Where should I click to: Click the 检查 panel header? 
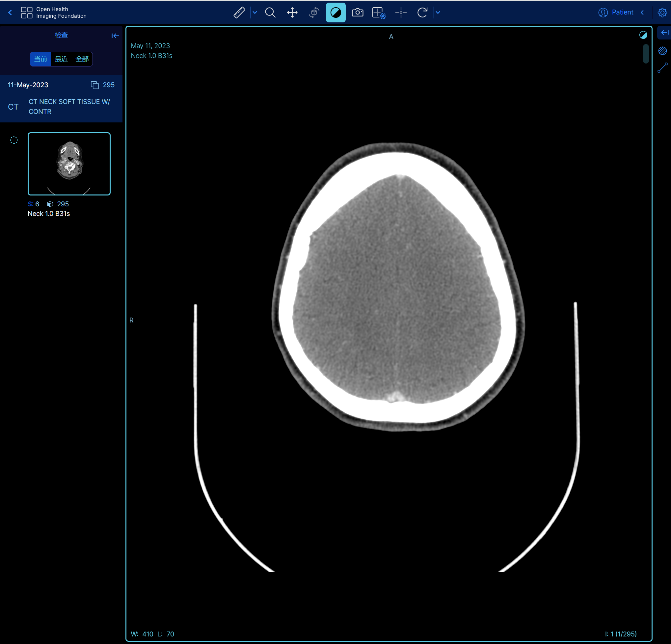coord(61,35)
